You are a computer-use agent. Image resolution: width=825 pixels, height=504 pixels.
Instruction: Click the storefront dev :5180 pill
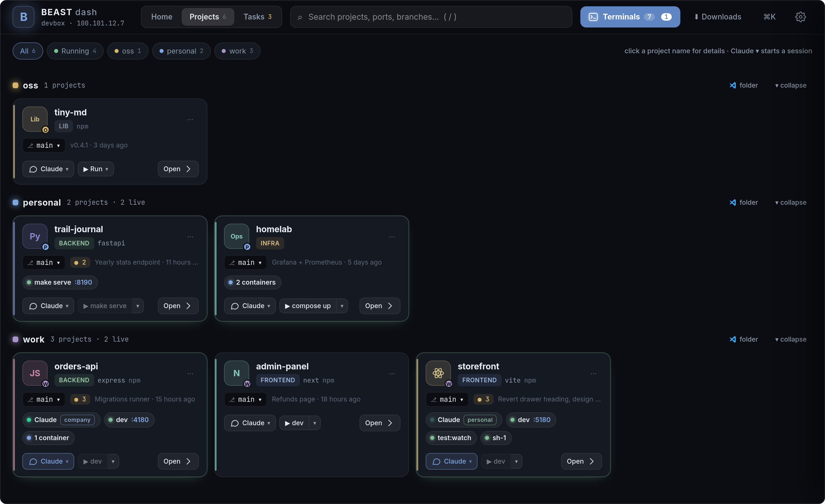531,420
